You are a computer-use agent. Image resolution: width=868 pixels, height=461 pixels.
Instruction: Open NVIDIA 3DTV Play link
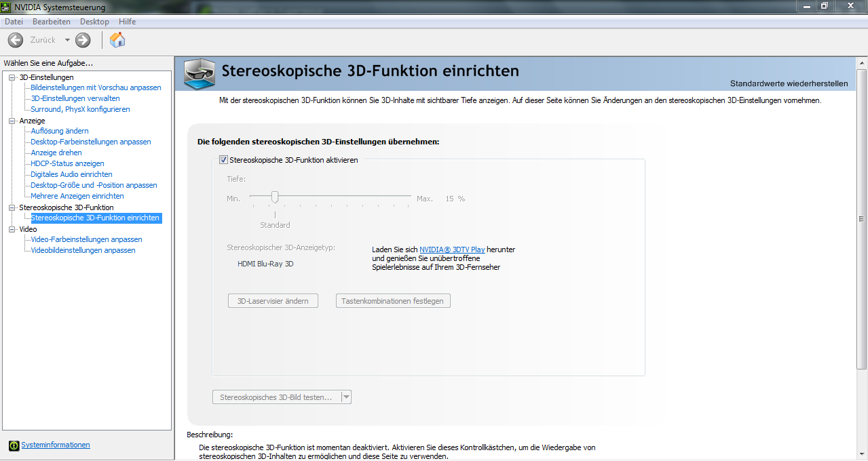(x=452, y=249)
